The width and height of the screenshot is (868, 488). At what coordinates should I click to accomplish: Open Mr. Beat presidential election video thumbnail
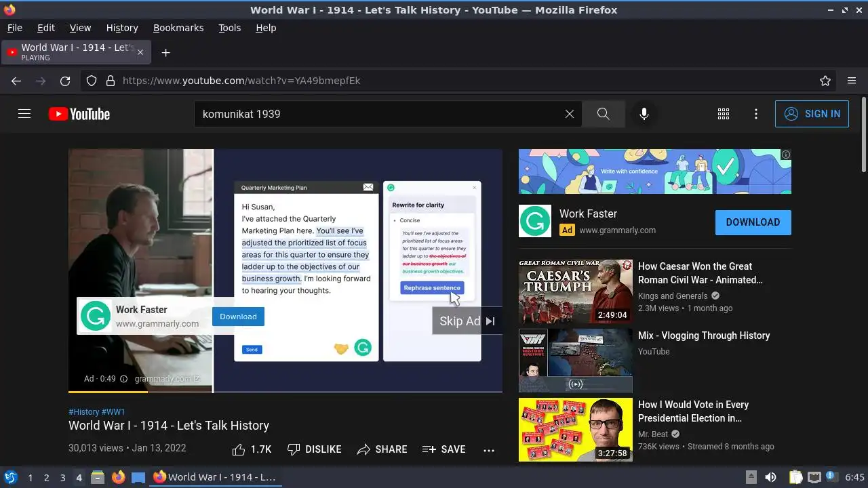pyautogui.click(x=576, y=430)
